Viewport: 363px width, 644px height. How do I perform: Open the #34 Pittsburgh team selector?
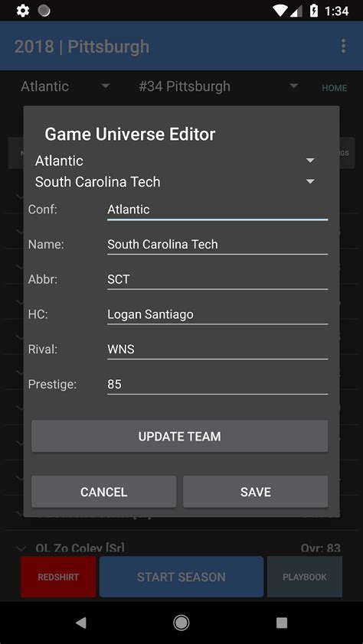click(x=218, y=86)
